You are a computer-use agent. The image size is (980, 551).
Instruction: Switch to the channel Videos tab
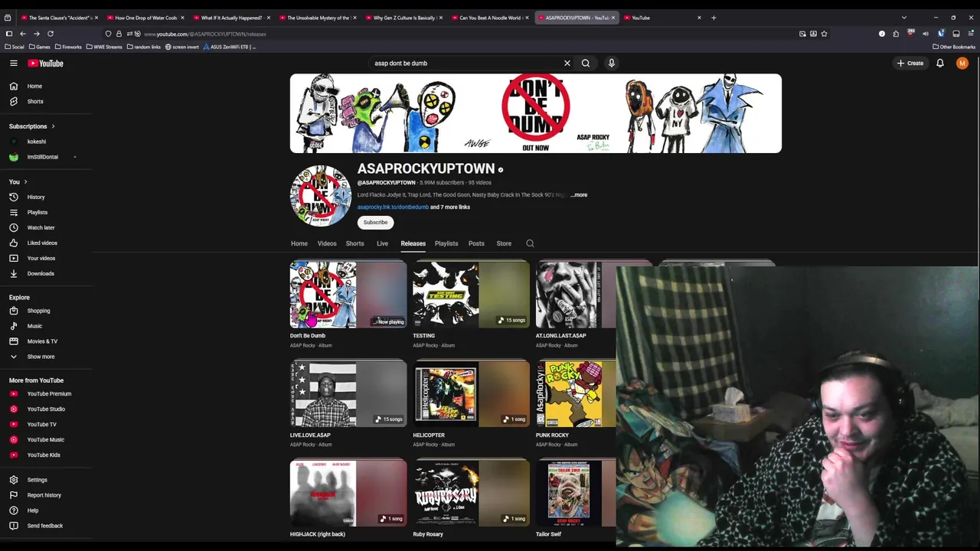click(327, 243)
